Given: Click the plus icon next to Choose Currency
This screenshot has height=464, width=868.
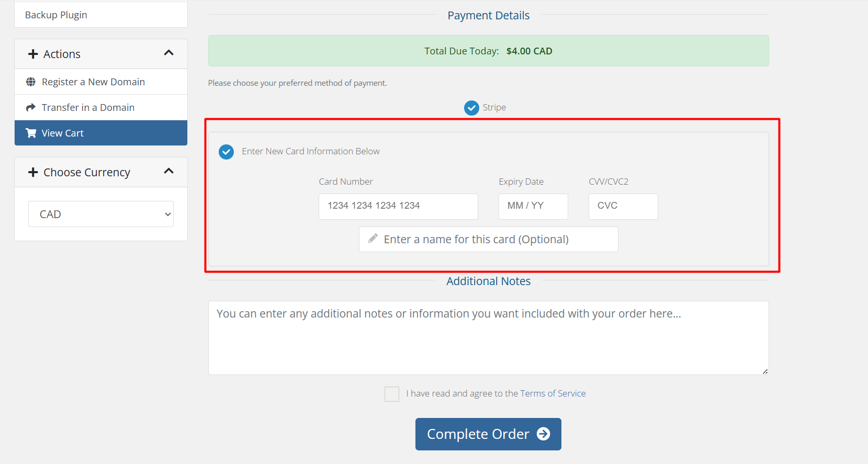Looking at the screenshot, I should (33, 173).
